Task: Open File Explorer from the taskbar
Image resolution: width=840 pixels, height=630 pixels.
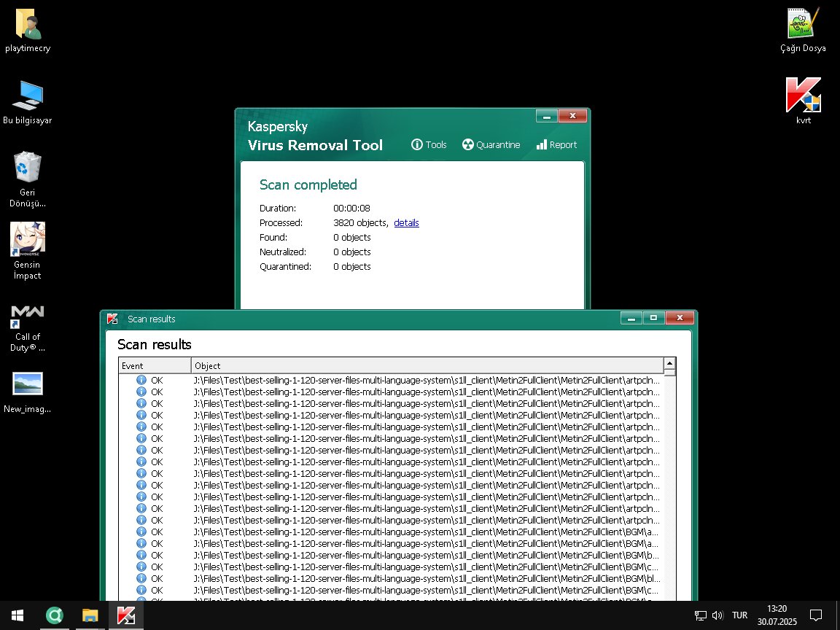Action: [x=90, y=615]
